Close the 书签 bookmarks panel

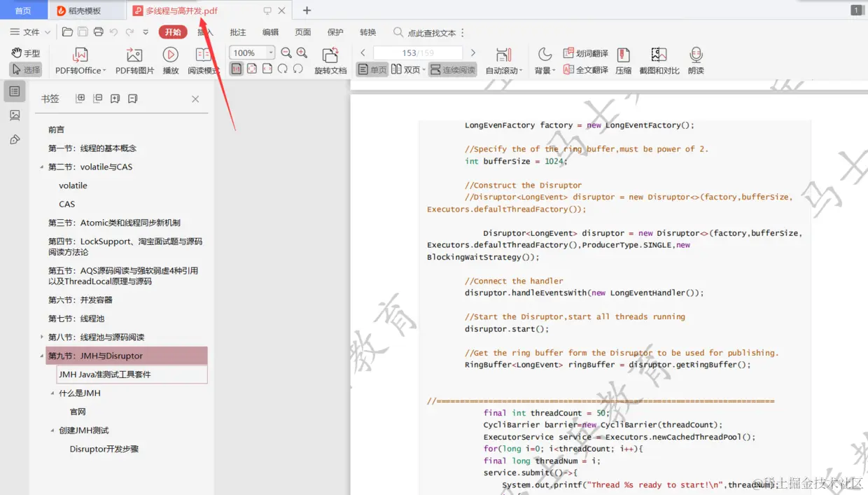point(195,99)
